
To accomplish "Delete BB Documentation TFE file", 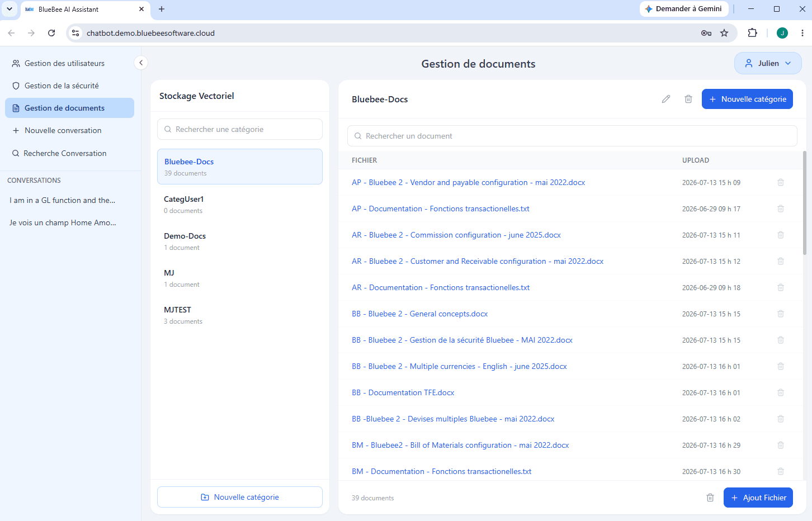I will 781,392.
